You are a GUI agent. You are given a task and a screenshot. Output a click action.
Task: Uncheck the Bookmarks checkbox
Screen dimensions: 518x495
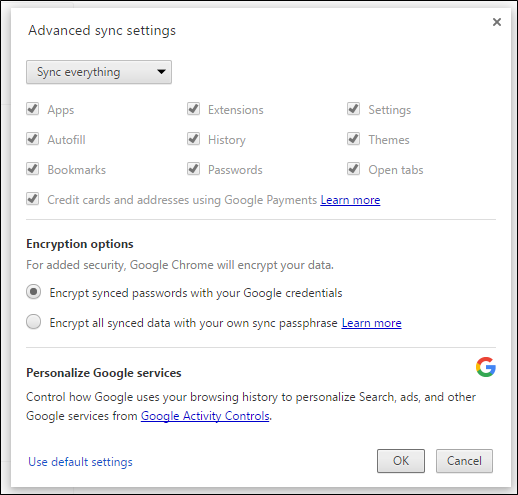(33, 169)
